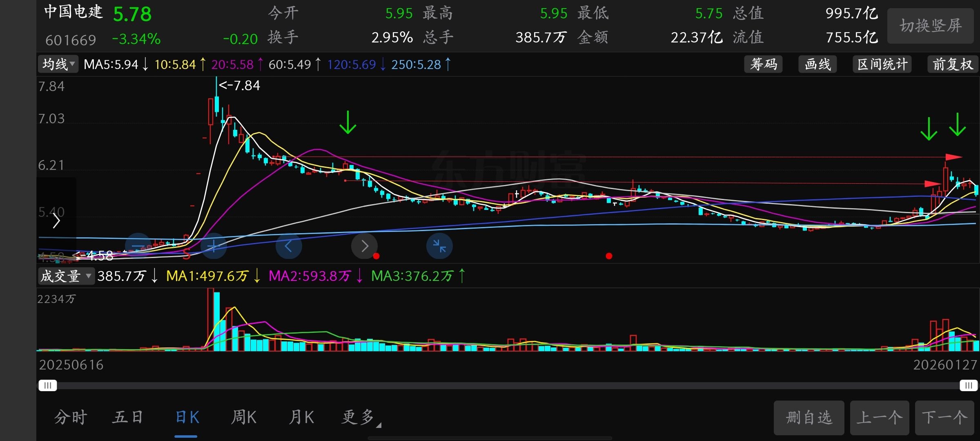
Task: Tap the shrink chart arrows icon
Action: [439, 246]
